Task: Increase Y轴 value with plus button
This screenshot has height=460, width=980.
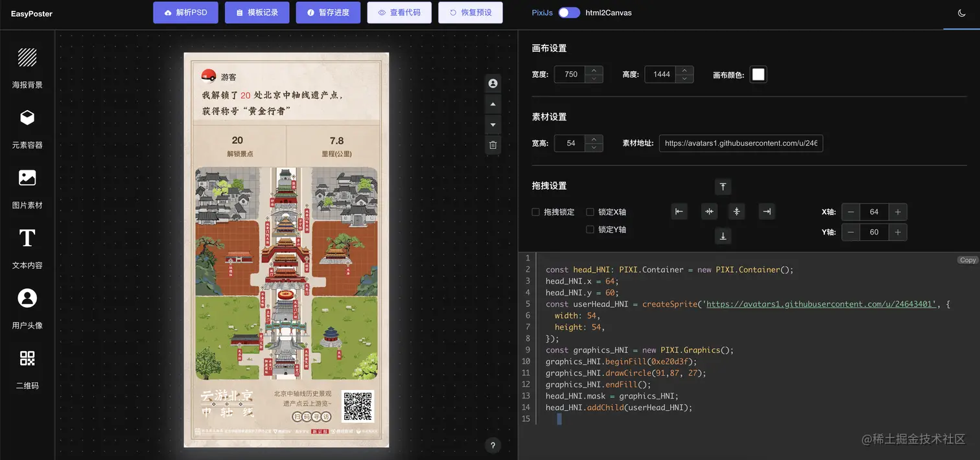Action: point(898,232)
